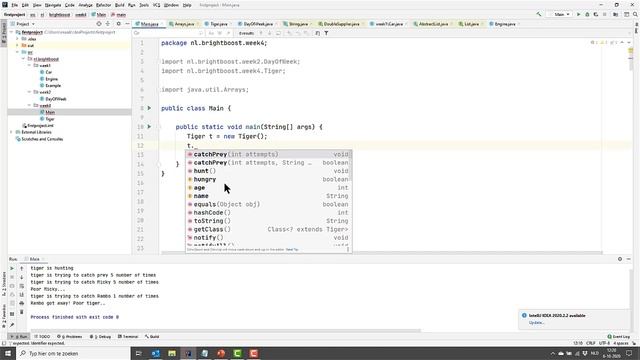The height and width of the screenshot is (360, 640).
Task: Collapse the week1 package
Action: click(x=29, y=65)
